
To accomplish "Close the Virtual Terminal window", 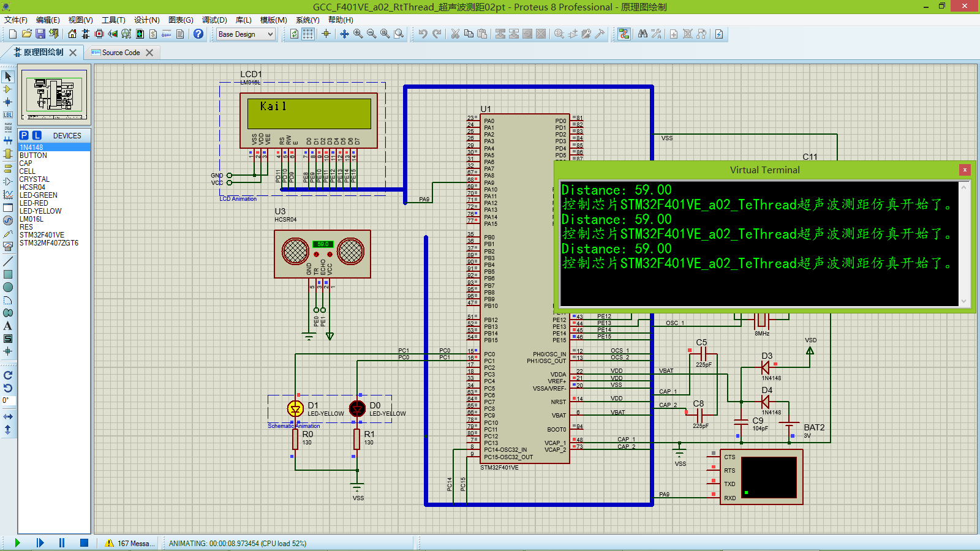I will pos(965,170).
